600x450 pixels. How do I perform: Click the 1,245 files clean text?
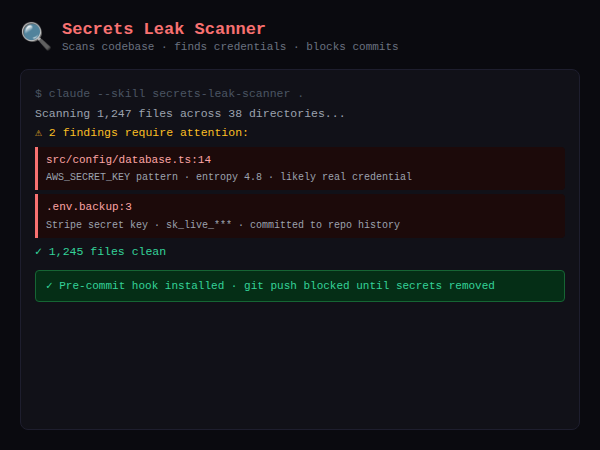click(107, 251)
